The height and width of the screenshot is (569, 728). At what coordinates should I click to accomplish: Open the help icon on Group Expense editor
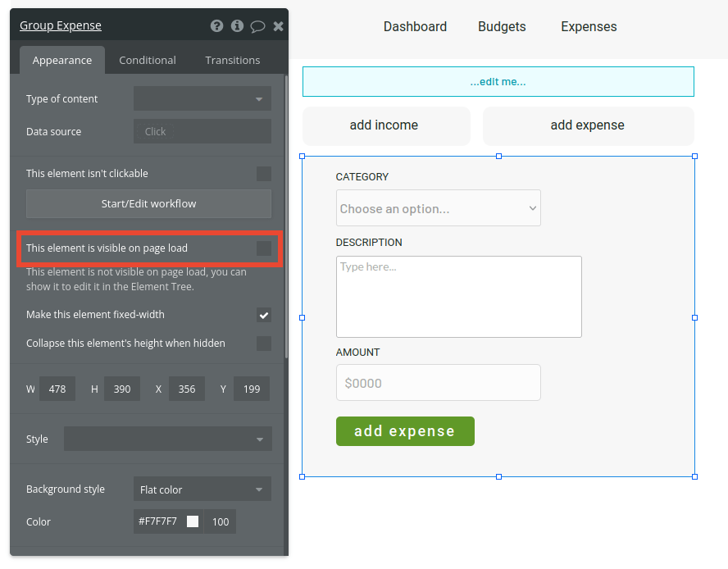[x=216, y=25]
